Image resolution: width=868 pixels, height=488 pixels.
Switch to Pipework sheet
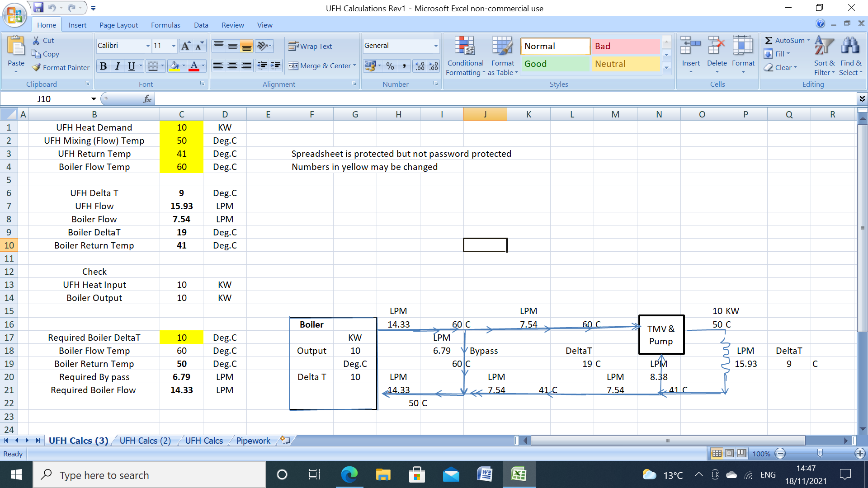click(x=253, y=441)
